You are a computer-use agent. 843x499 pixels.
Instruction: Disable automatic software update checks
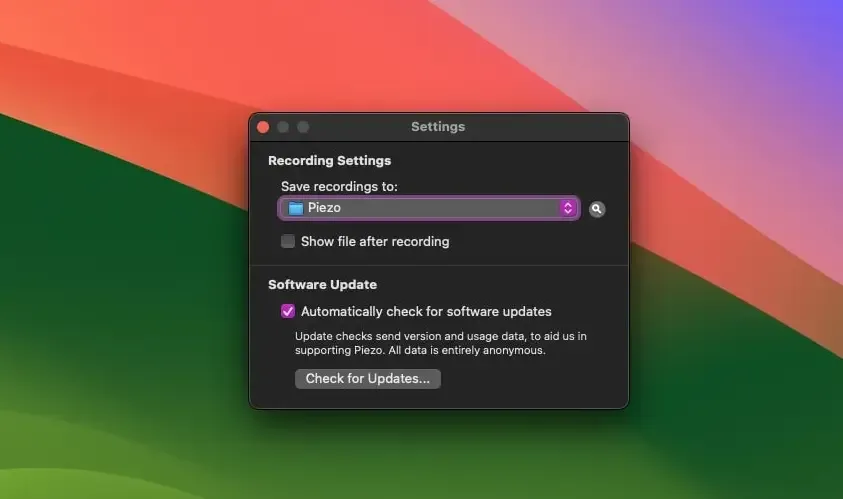point(288,311)
